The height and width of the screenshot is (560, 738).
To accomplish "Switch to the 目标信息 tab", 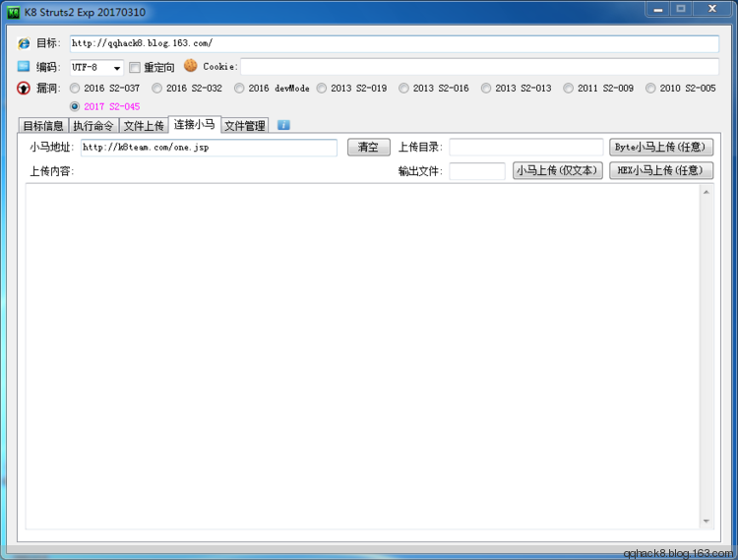I will 43,126.
